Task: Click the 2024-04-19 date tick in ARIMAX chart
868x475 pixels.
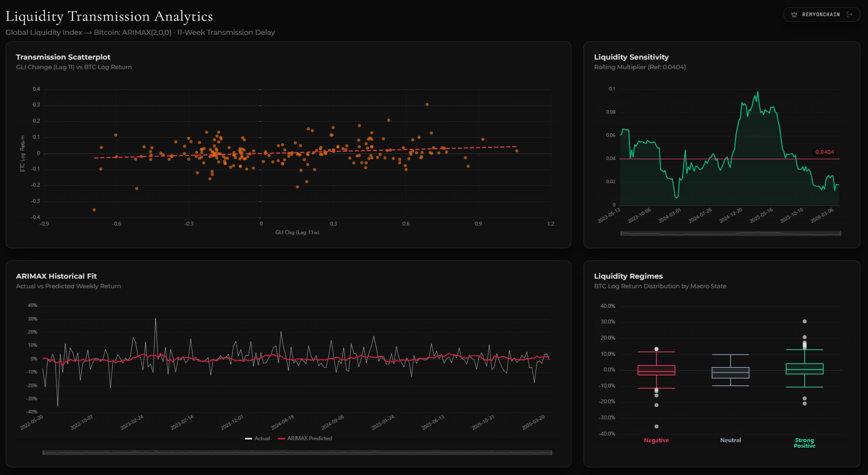Action: point(282,423)
